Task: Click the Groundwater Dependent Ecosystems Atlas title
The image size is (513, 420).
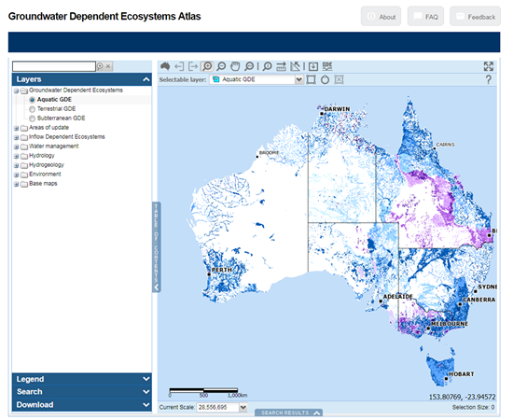Action: click(x=104, y=17)
